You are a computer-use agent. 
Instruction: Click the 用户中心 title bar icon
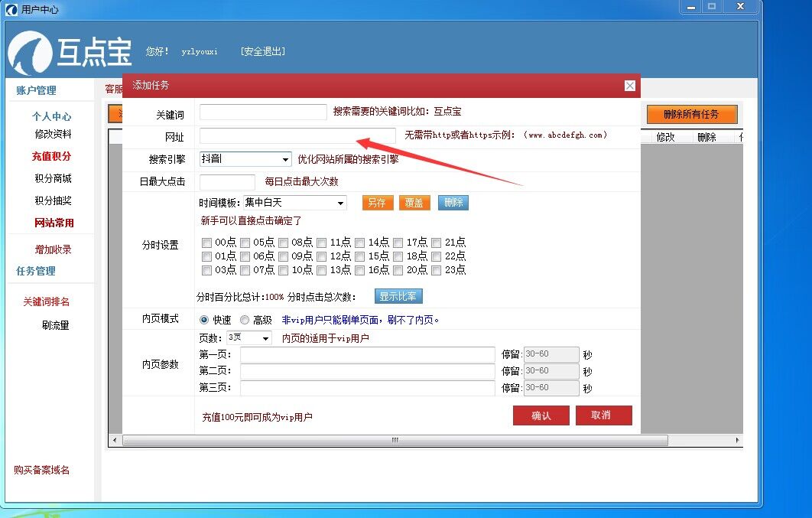tap(12, 9)
